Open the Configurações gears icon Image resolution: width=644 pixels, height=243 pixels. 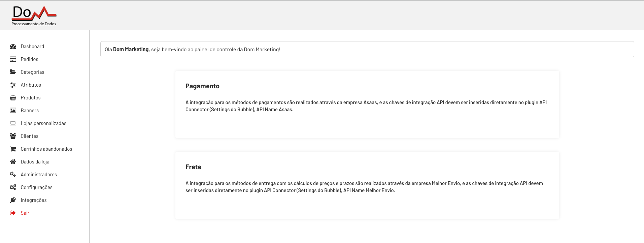click(13, 187)
